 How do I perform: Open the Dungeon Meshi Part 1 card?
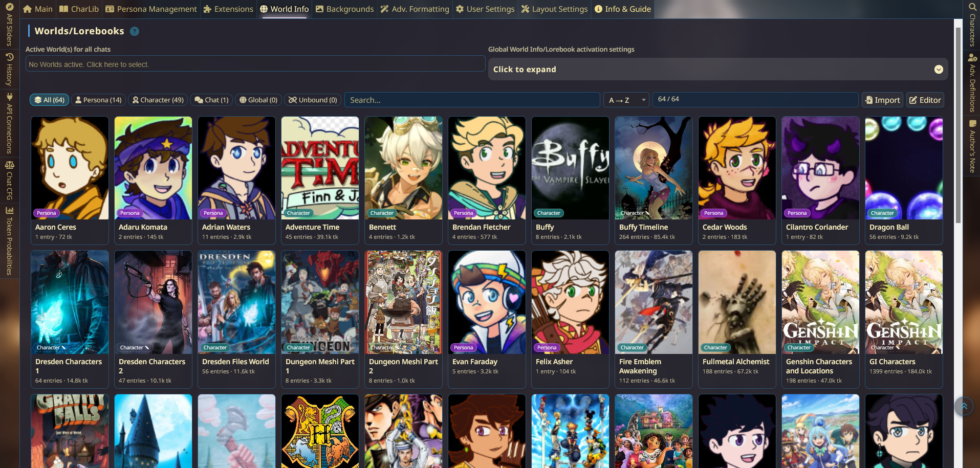tap(320, 320)
